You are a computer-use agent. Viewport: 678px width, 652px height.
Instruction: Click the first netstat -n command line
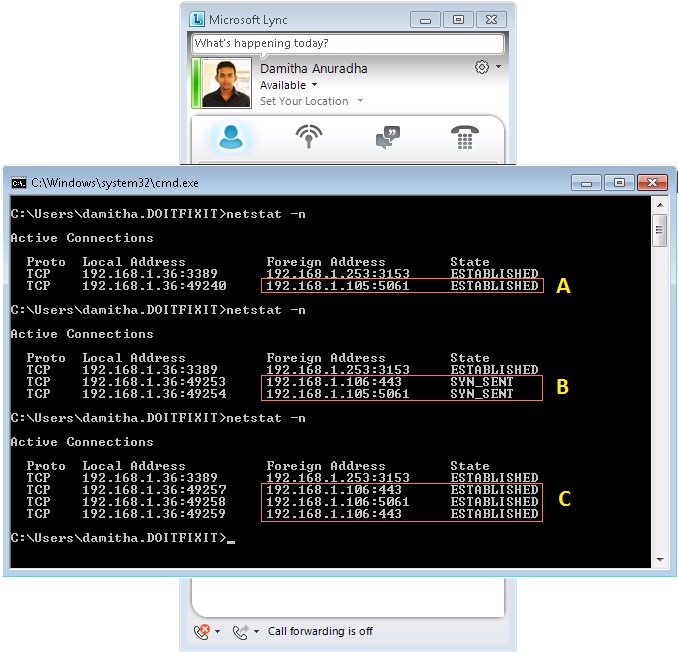pyautogui.click(x=158, y=214)
